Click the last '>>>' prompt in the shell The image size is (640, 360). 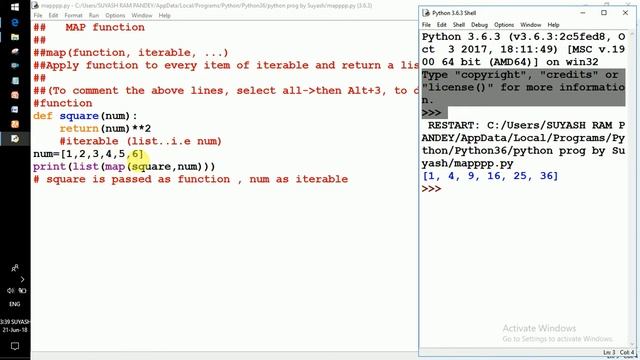431,189
